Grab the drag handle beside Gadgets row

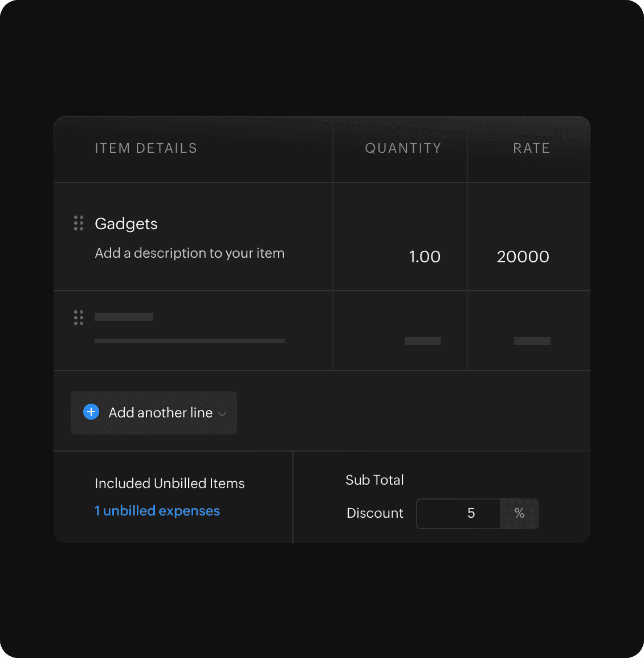click(79, 223)
